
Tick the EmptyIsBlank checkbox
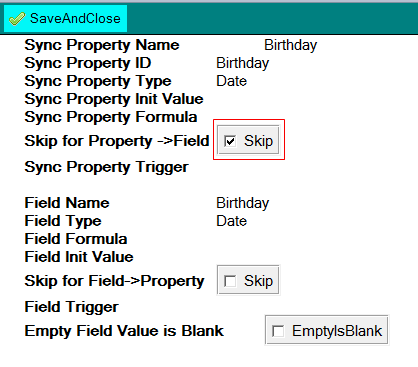(x=278, y=331)
